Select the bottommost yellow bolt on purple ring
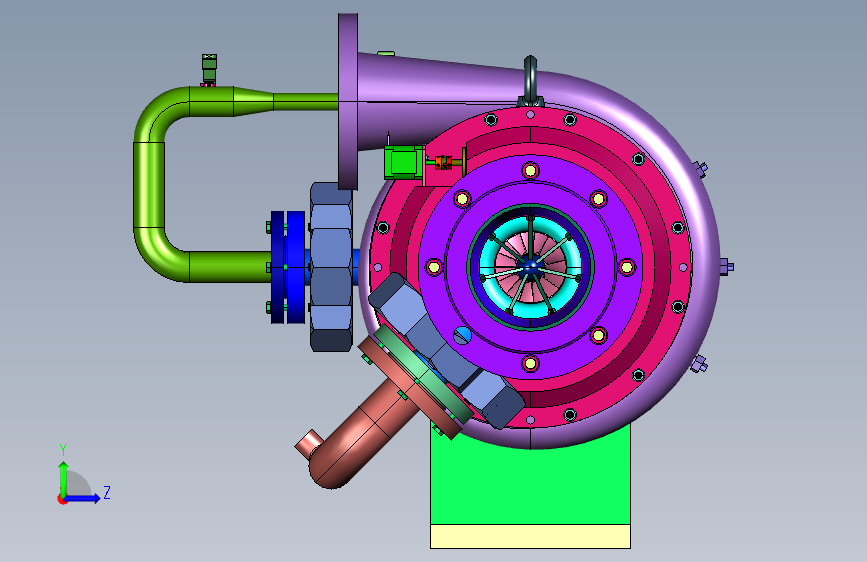The image size is (867, 562). [530, 363]
